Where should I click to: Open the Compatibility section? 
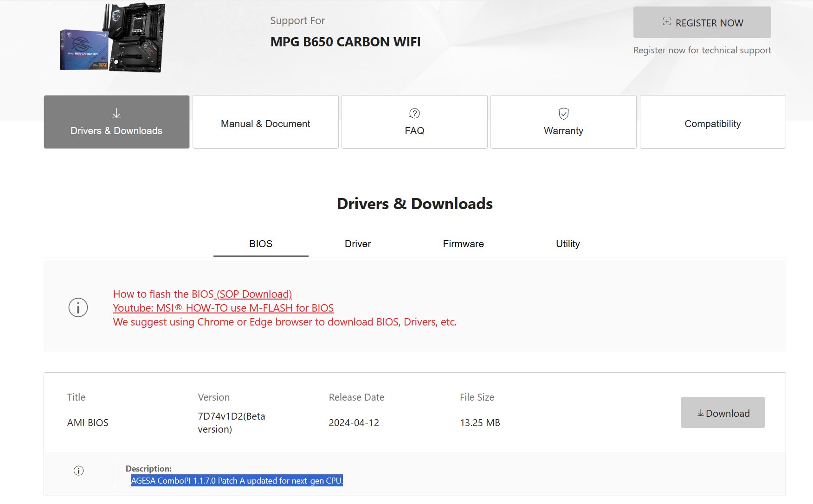click(712, 123)
